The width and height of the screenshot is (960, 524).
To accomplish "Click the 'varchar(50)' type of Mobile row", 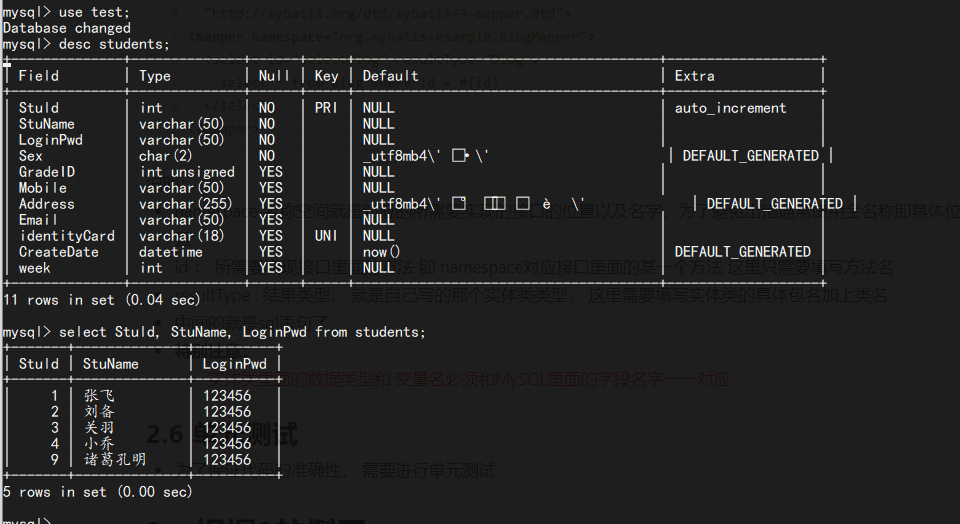I will coord(182,187).
